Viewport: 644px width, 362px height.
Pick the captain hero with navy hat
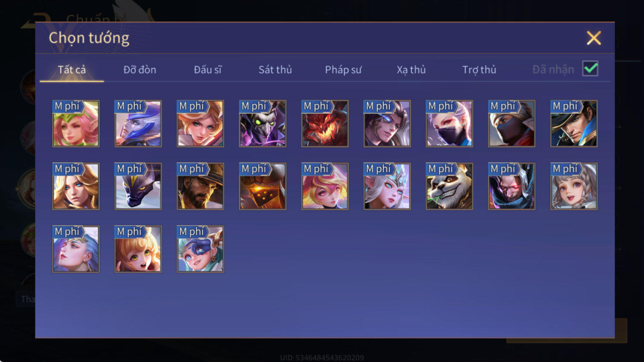(x=574, y=124)
